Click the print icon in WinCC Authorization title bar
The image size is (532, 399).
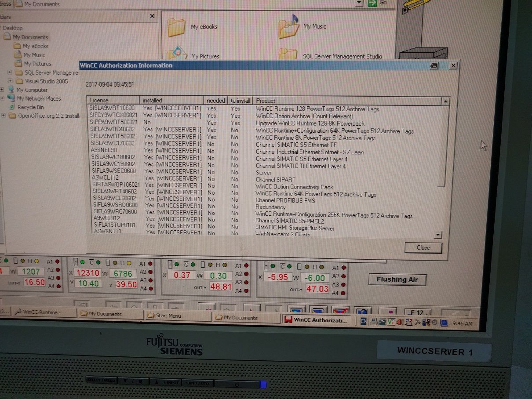click(434, 65)
